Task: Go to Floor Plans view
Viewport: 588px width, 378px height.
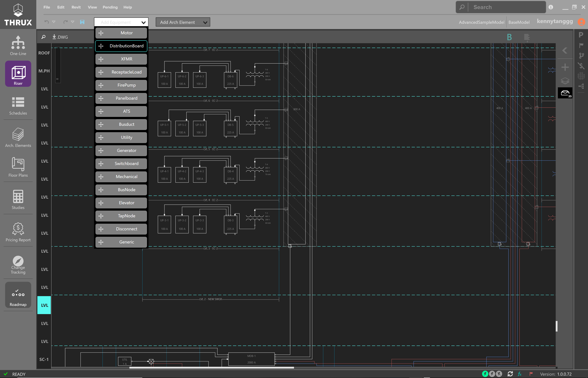Action: (18, 167)
